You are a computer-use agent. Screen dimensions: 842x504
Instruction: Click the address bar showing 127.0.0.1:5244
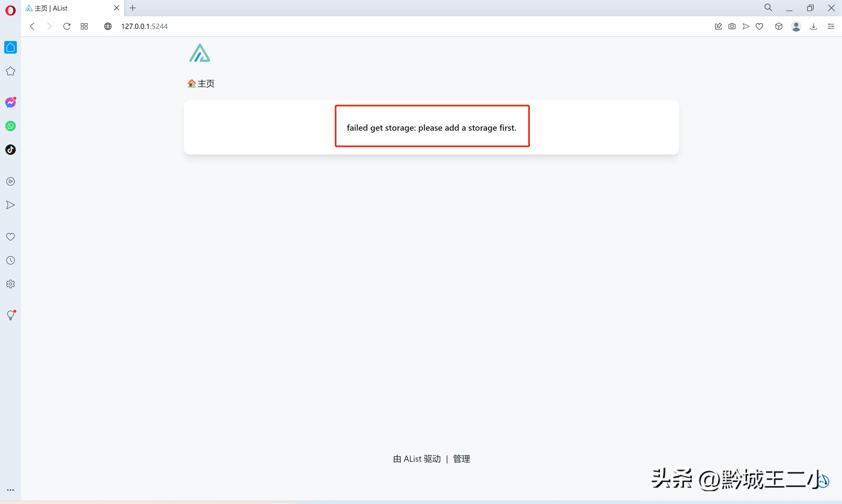click(144, 26)
